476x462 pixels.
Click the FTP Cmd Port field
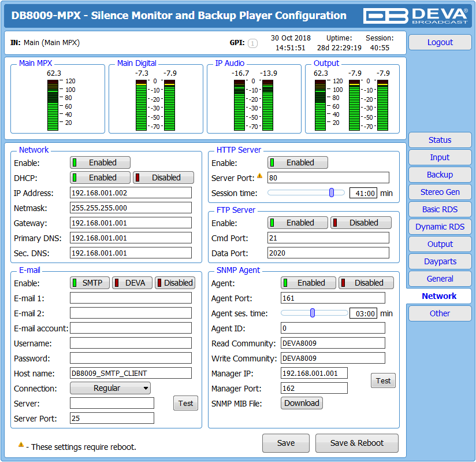point(328,238)
